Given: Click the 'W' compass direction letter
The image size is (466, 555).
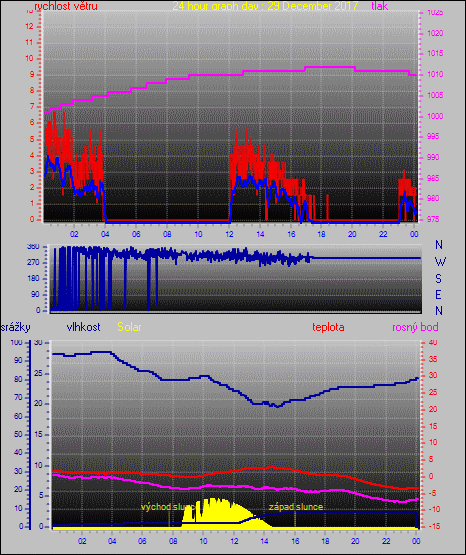Looking at the screenshot, I should point(440,262).
